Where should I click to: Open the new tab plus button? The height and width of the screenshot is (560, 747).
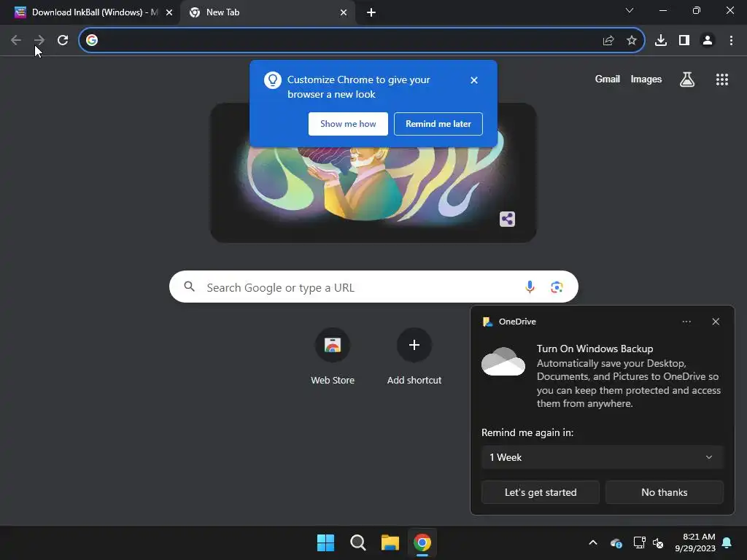coord(371,13)
